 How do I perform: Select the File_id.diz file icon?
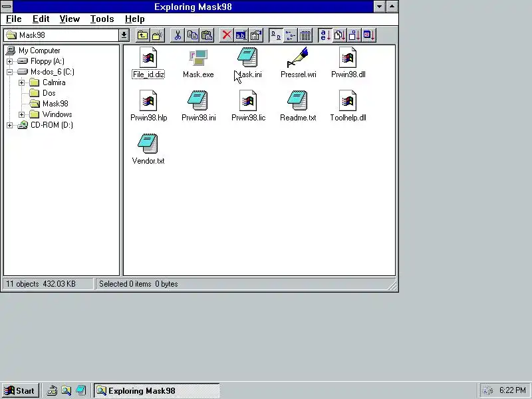pyautogui.click(x=148, y=57)
